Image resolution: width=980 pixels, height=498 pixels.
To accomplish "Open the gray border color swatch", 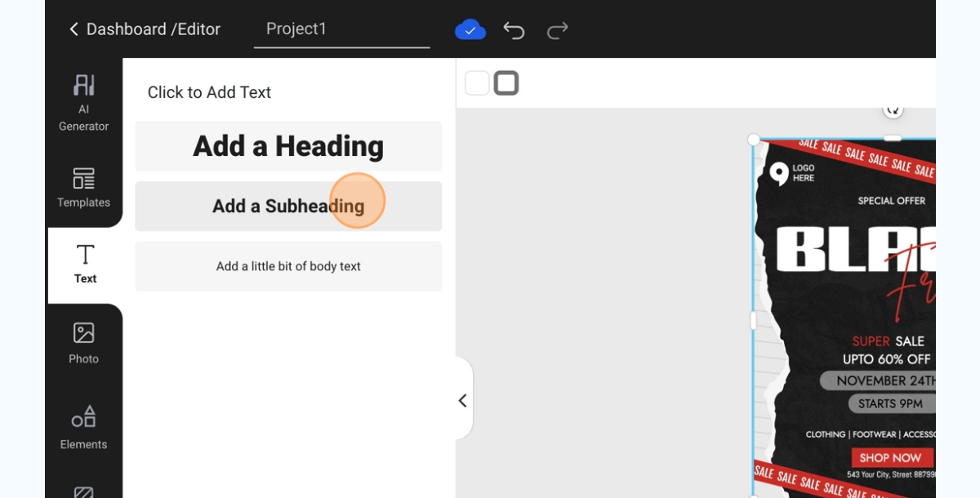I will [506, 83].
